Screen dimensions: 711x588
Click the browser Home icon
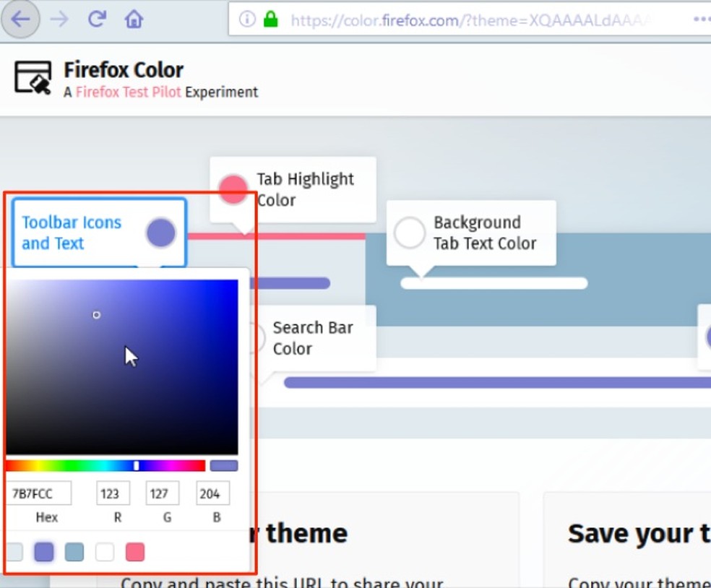tap(134, 20)
